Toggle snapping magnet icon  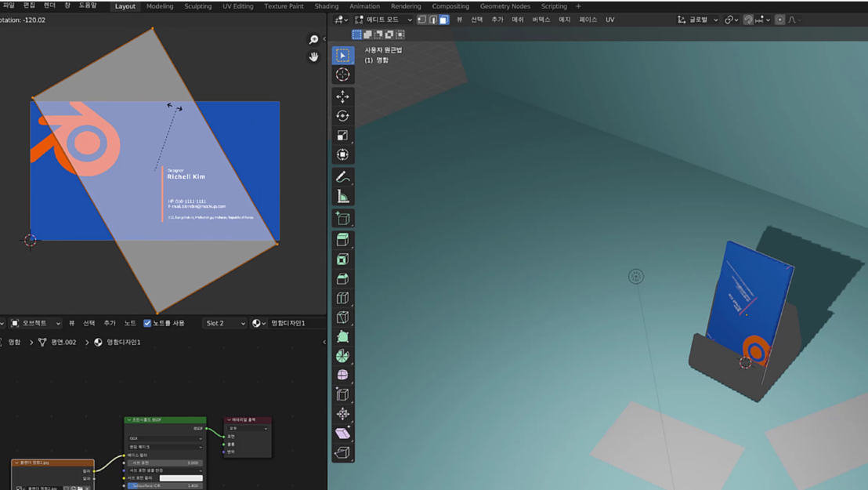coord(748,20)
